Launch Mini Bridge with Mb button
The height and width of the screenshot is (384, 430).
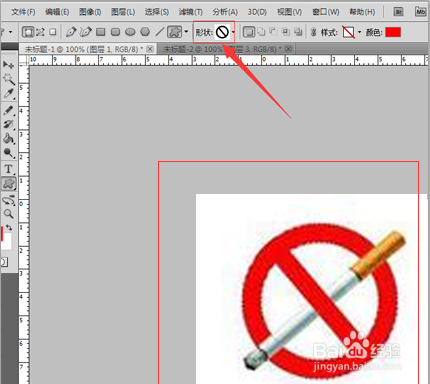tap(421, 12)
